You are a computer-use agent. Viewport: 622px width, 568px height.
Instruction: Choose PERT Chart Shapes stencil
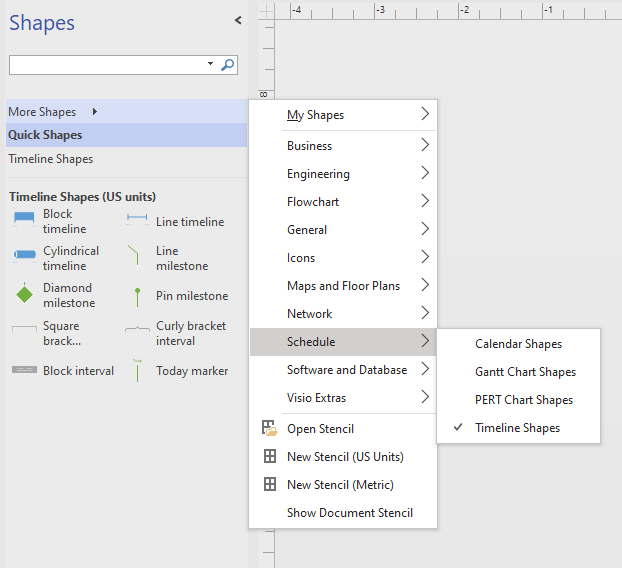tap(518, 399)
